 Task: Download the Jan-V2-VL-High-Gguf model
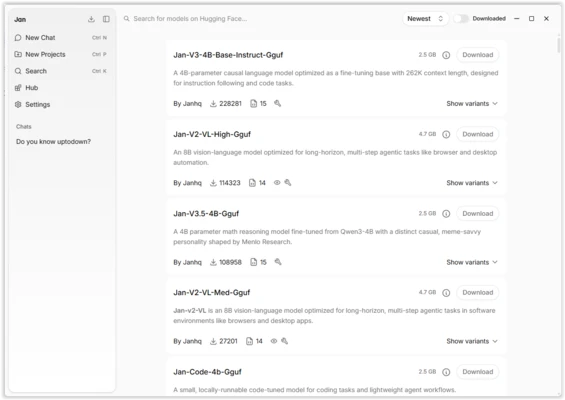478,134
